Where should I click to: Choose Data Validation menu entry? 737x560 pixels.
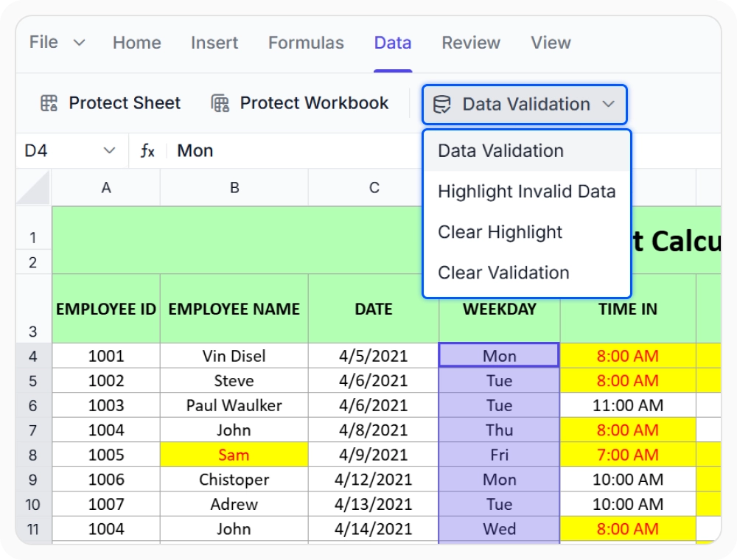click(x=527, y=151)
